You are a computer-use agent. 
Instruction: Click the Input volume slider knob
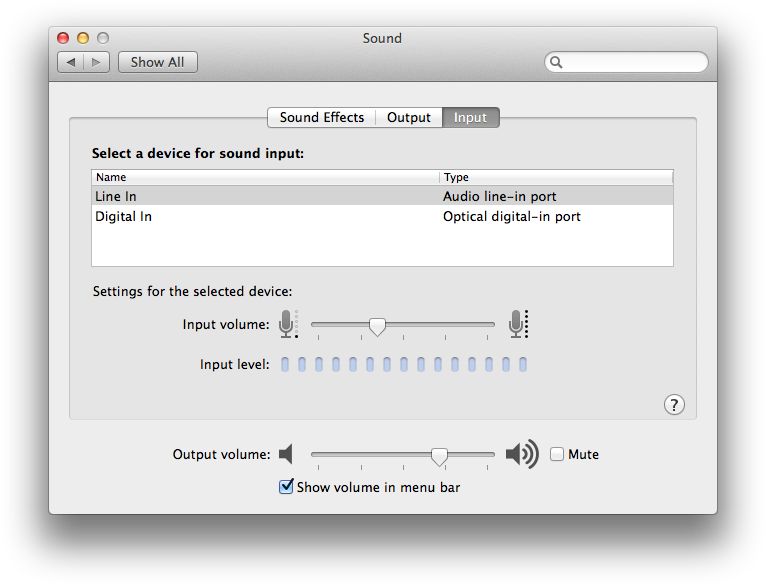coord(377,325)
